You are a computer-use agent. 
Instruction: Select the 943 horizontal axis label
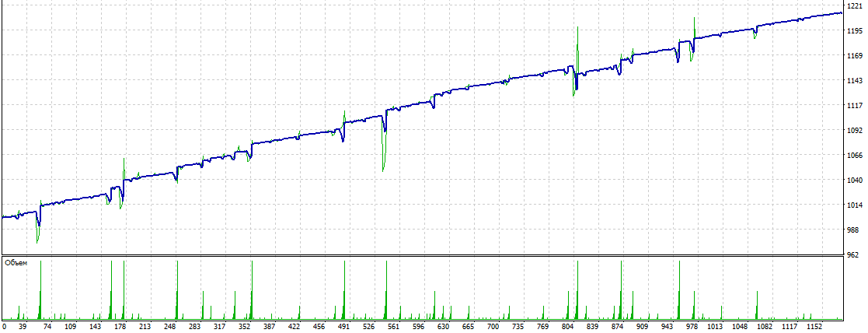(x=668, y=327)
